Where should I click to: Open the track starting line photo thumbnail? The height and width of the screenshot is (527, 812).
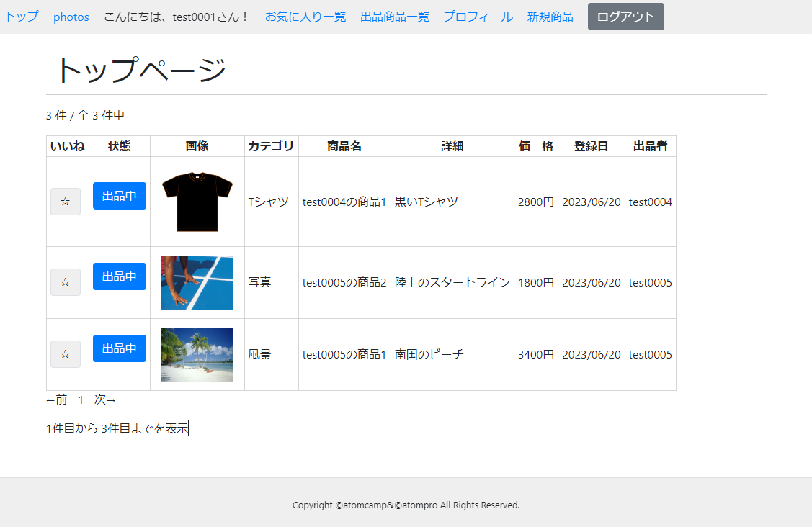pos(197,282)
